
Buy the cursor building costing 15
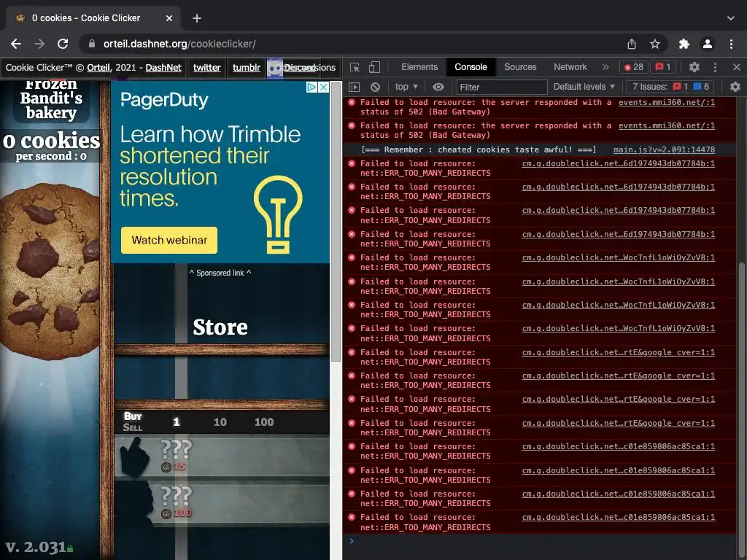222,457
